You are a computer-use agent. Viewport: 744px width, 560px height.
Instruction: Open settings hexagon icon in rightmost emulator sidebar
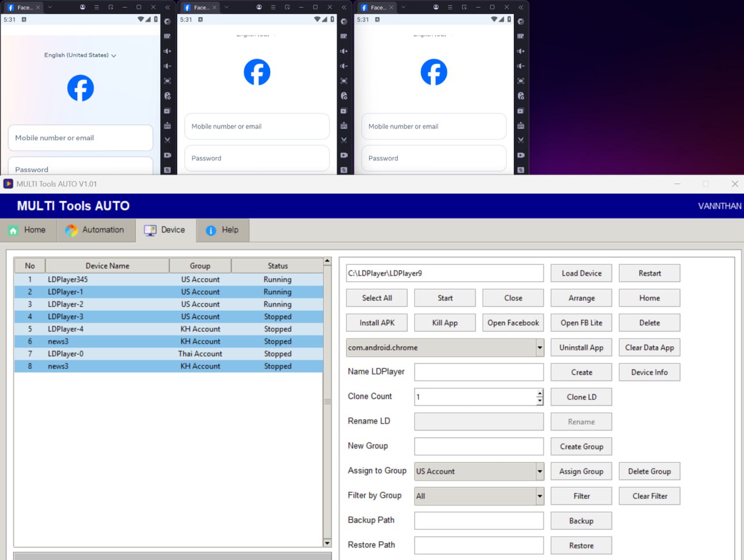point(521,21)
